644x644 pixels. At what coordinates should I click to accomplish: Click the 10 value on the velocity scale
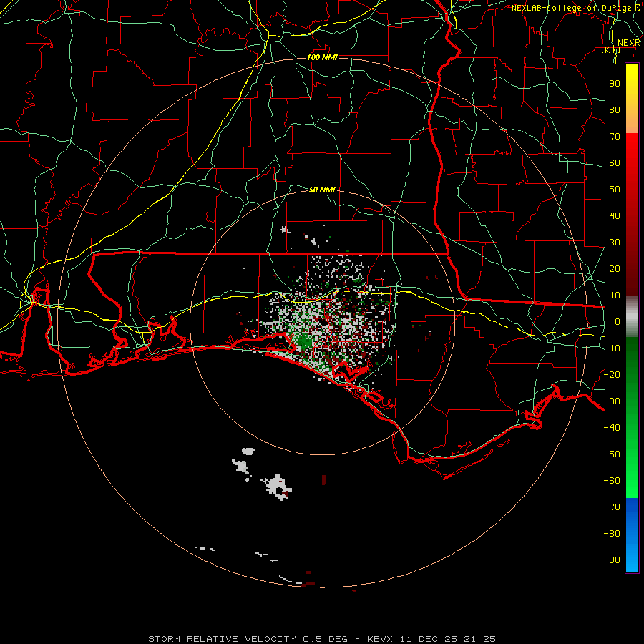coord(615,296)
